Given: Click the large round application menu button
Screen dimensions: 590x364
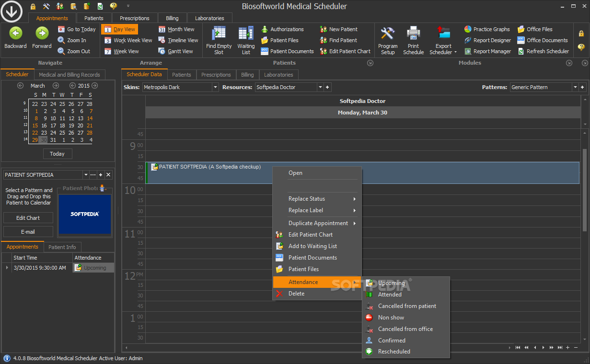Looking at the screenshot, I should tap(12, 11).
